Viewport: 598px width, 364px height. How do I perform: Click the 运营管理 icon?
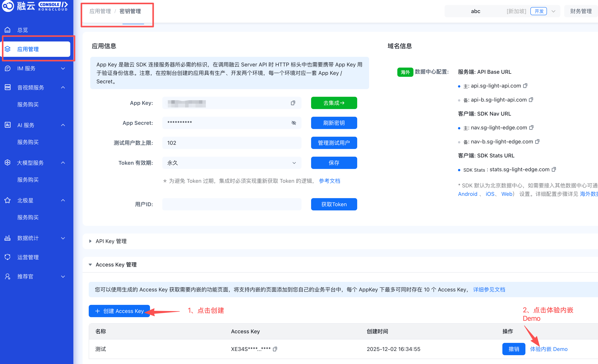(x=7, y=257)
